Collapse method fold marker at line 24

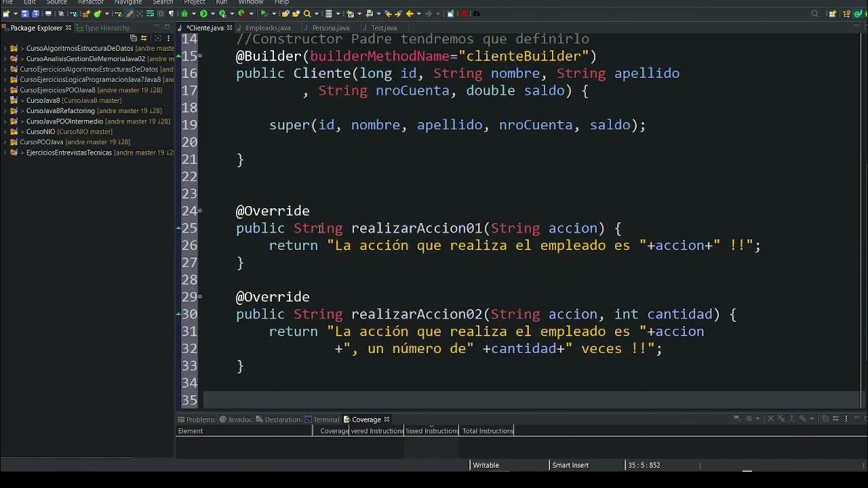click(x=199, y=211)
